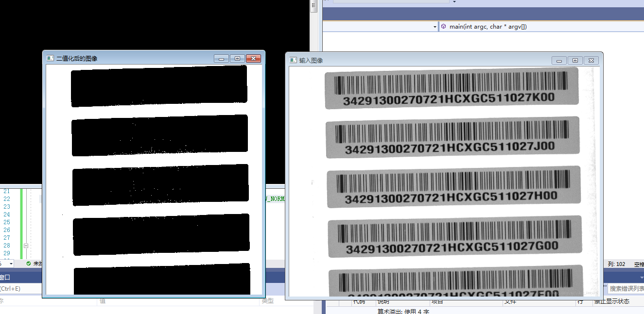Click the green check status icon
The width and height of the screenshot is (644, 314).
click(29, 264)
